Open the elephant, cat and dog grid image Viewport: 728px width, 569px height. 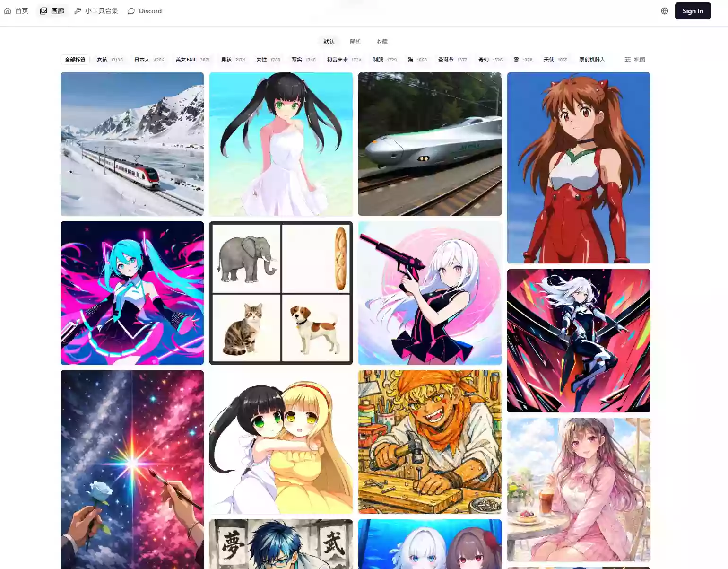coord(281,293)
